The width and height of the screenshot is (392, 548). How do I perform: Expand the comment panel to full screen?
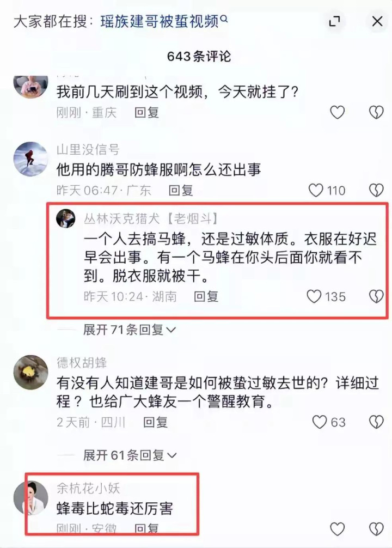(x=335, y=21)
